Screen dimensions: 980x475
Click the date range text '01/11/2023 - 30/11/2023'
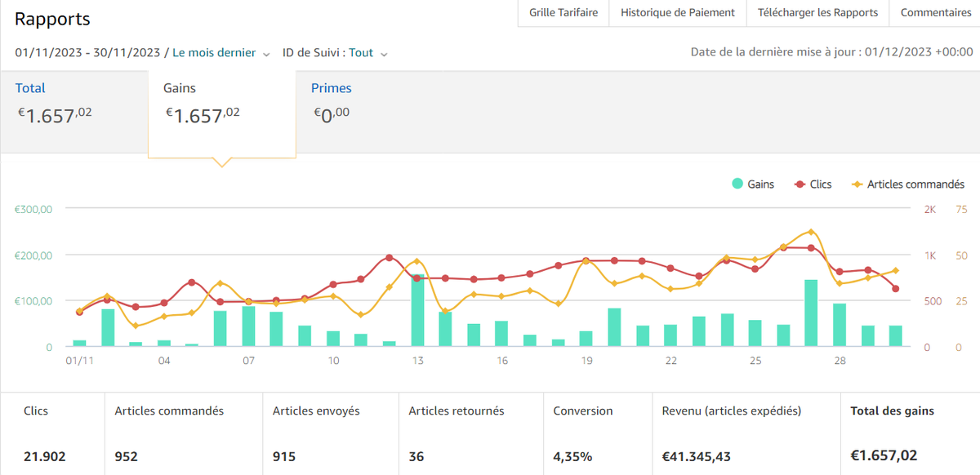click(x=87, y=53)
